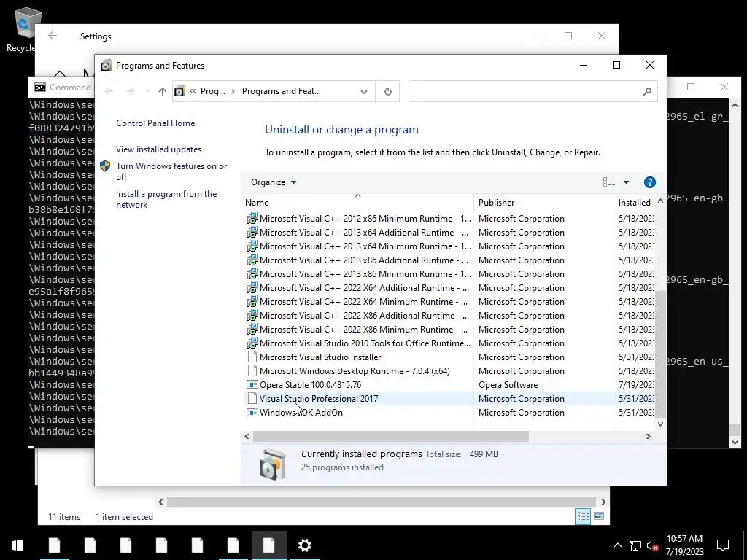This screenshot has height=560, width=747.
Task: Select Opera Stable 100.0.4815.76
Action: [310, 385]
